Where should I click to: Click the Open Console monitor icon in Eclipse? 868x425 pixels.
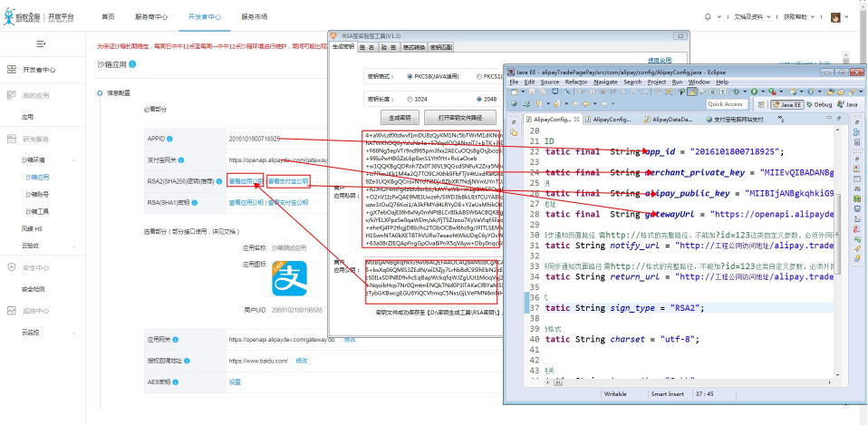pyautogui.click(x=555, y=92)
